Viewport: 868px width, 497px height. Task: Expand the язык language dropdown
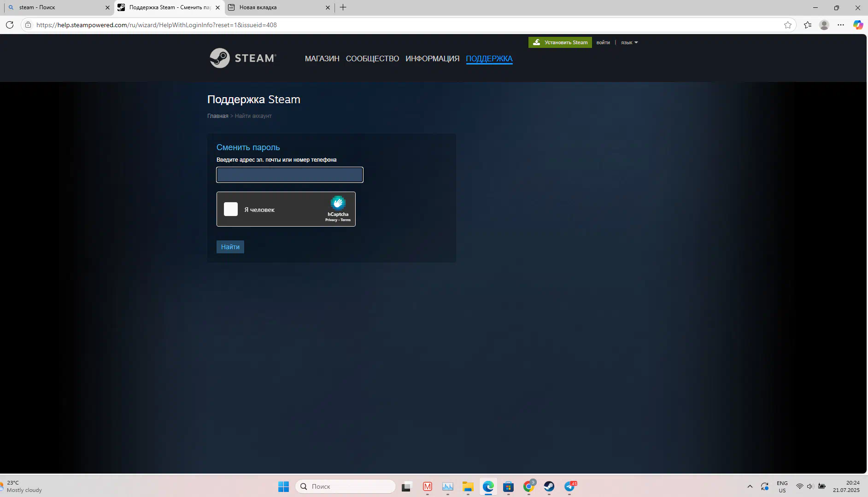[629, 42]
